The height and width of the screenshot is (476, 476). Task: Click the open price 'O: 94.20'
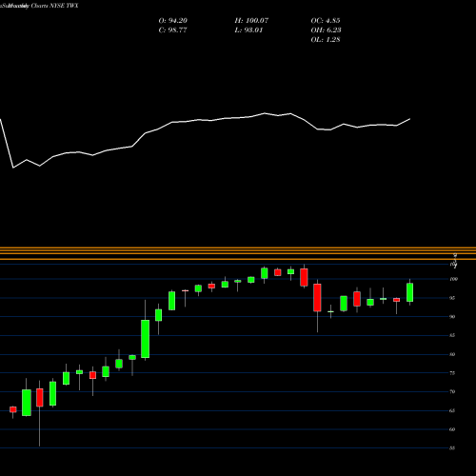[x=173, y=21]
